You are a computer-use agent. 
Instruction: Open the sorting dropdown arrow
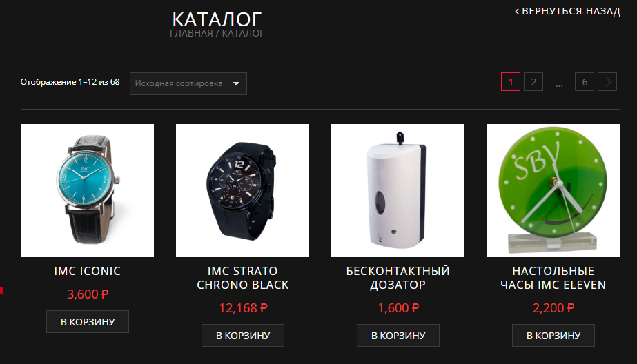pos(236,83)
